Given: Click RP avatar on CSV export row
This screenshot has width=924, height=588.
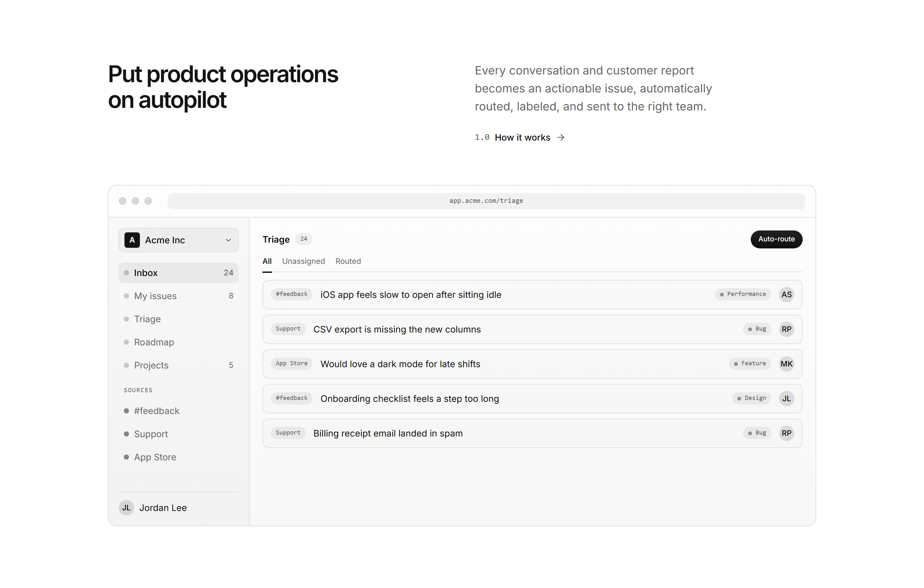Looking at the screenshot, I should pyautogui.click(x=786, y=329).
